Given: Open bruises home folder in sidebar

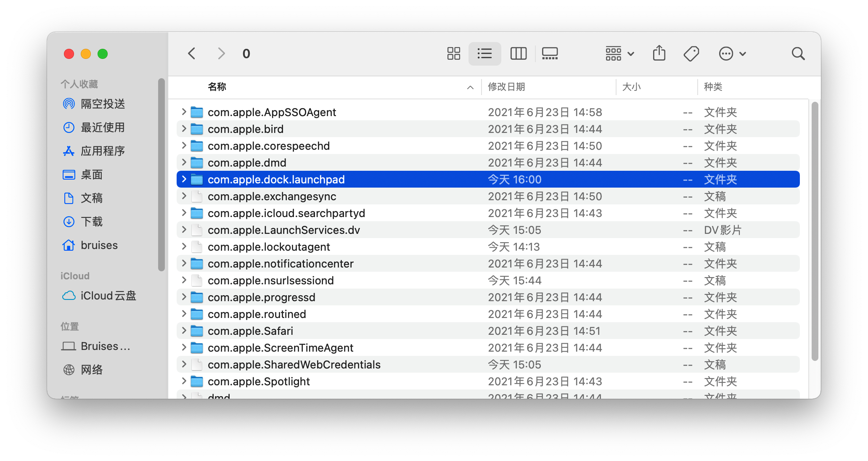Looking at the screenshot, I should (90, 245).
